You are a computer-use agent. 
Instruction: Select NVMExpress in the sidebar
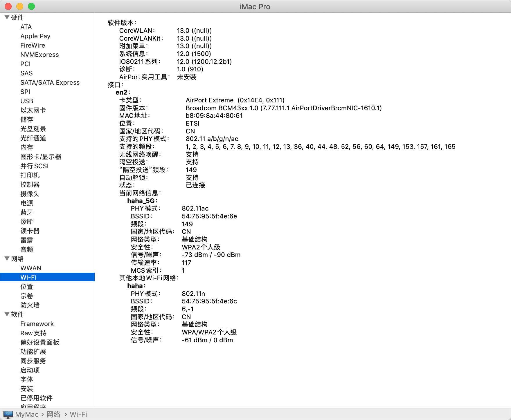coord(39,55)
